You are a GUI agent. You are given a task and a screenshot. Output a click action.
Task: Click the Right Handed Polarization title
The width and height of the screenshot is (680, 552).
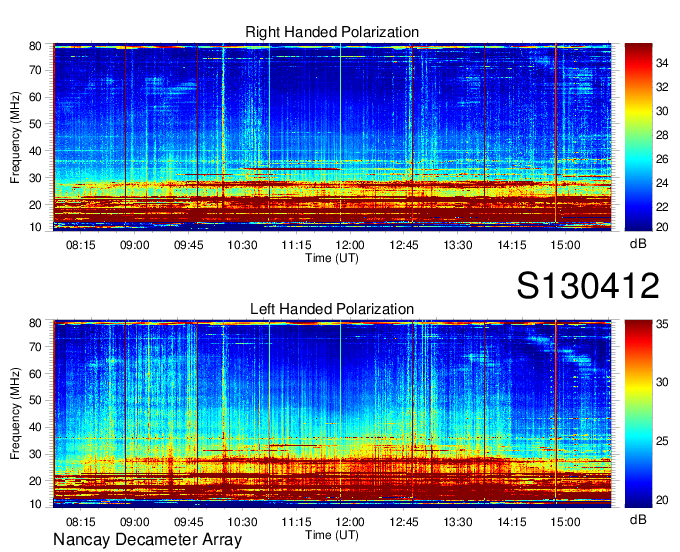click(332, 32)
